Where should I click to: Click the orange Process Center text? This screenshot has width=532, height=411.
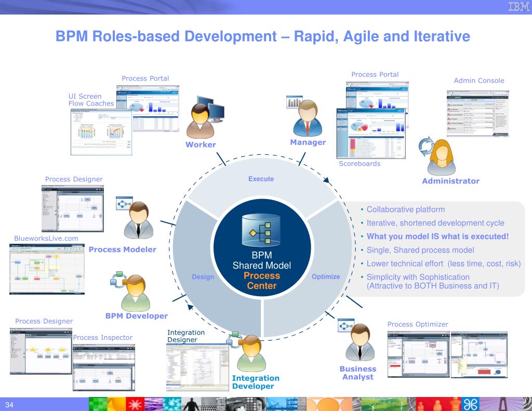tap(262, 281)
